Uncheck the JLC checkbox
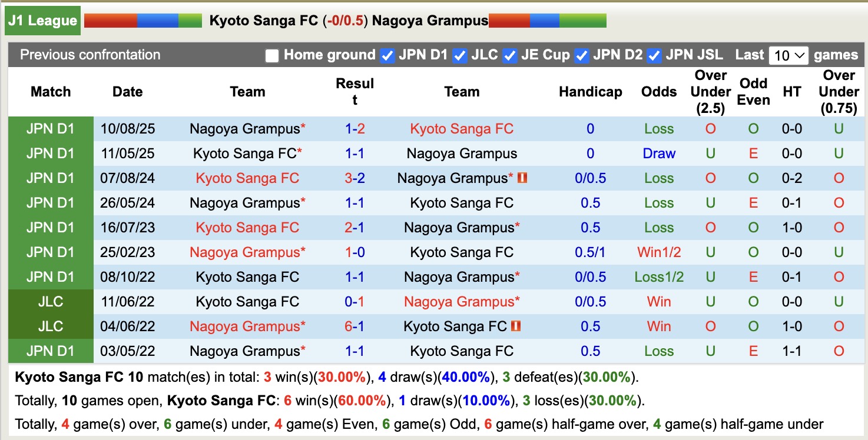The width and height of the screenshot is (868, 440). pos(459,55)
